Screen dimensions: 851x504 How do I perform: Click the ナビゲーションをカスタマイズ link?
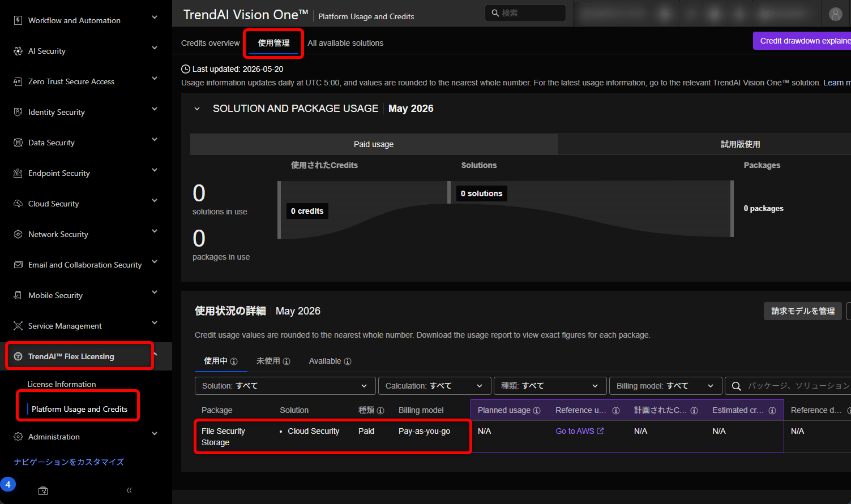point(69,462)
